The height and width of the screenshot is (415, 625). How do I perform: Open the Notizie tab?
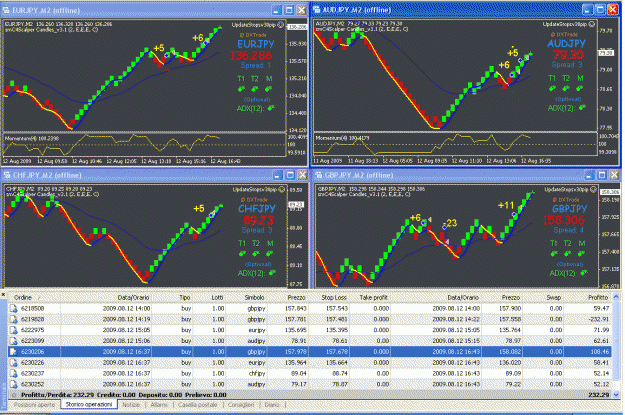pos(131,405)
